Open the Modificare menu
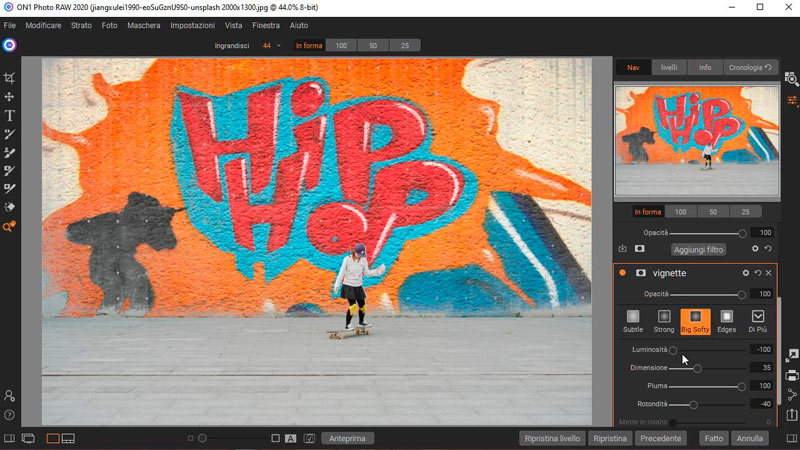The height and width of the screenshot is (450, 800). click(x=43, y=26)
